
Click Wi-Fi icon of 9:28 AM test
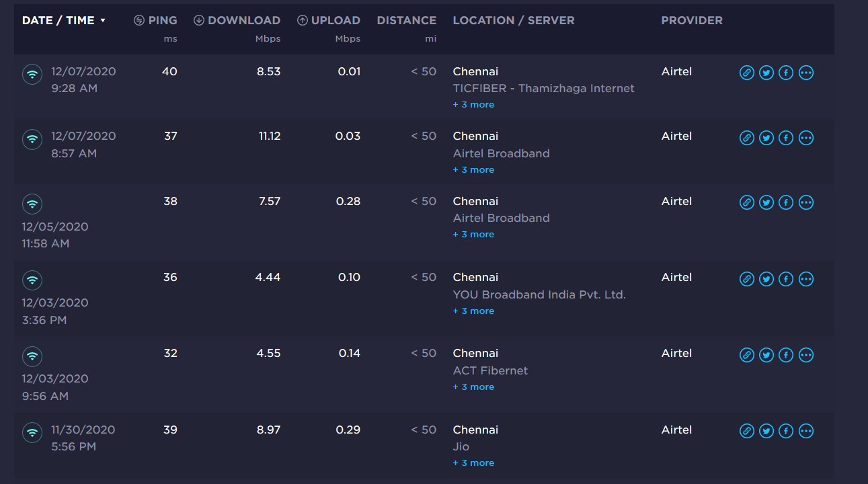click(32, 73)
